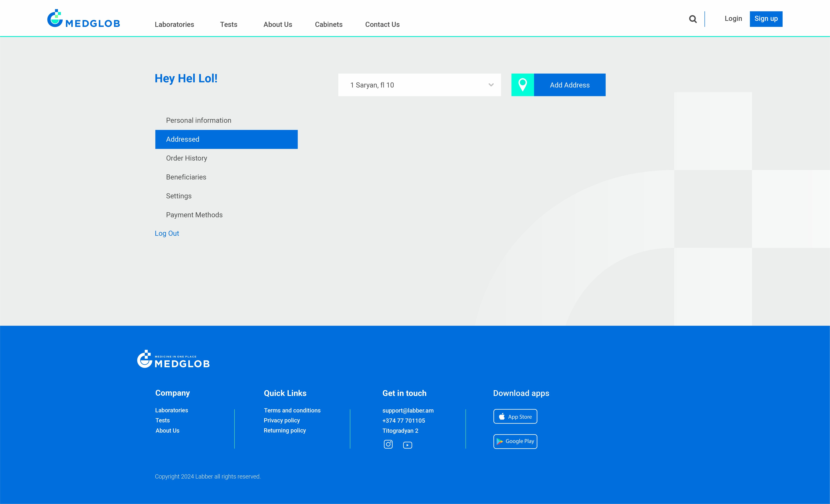Click the support@labber.am email link
The width and height of the screenshot is (830, 504).
tap(408, 411)
